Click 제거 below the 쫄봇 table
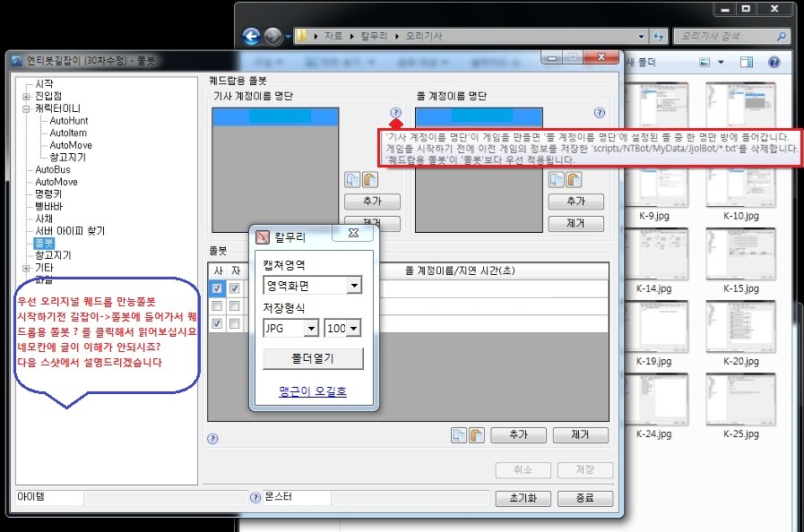Viewport: 804px width, 532px height. (x=581, y=435)
